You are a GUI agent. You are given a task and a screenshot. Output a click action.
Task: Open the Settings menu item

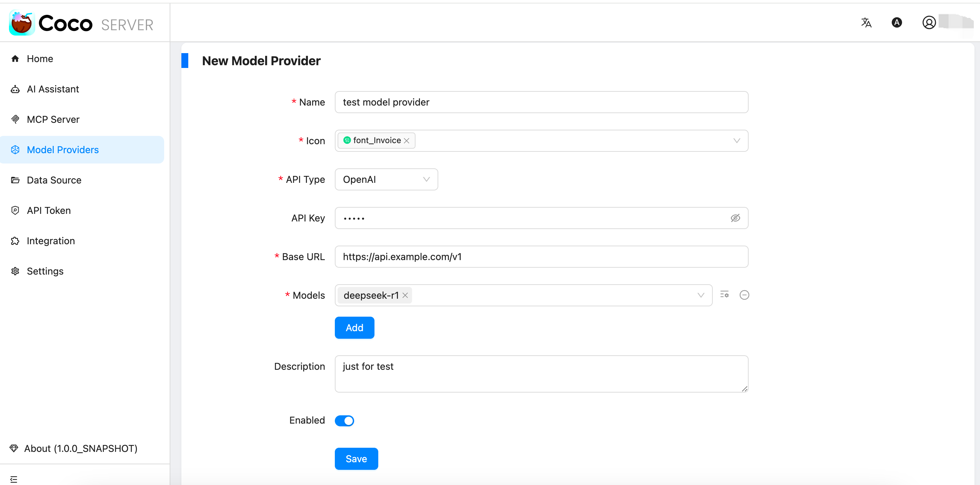[x=82, y=271]
